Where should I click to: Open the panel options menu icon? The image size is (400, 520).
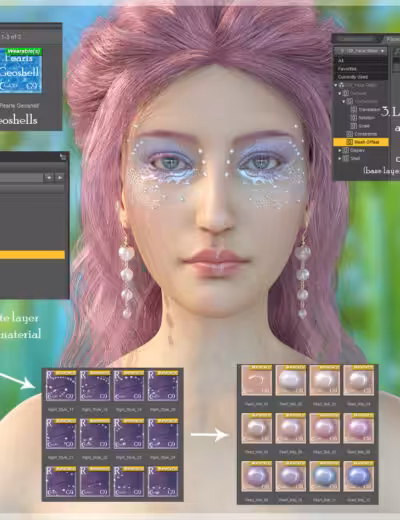(x=63, y=156)
